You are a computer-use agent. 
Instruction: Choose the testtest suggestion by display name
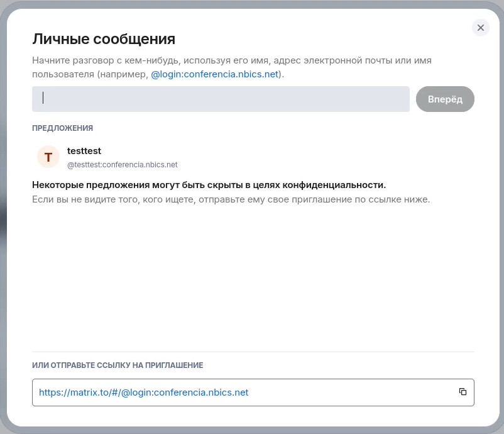click(x=84, y=151)
